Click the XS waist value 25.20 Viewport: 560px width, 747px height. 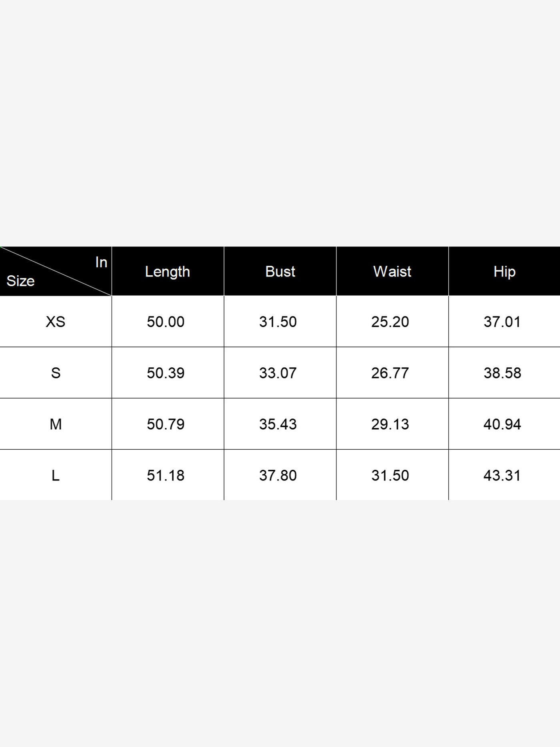point(390,322)
